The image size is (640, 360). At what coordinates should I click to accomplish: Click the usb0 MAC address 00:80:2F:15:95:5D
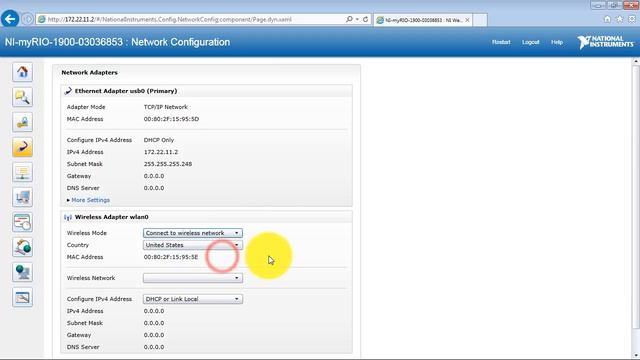[171, 119]
